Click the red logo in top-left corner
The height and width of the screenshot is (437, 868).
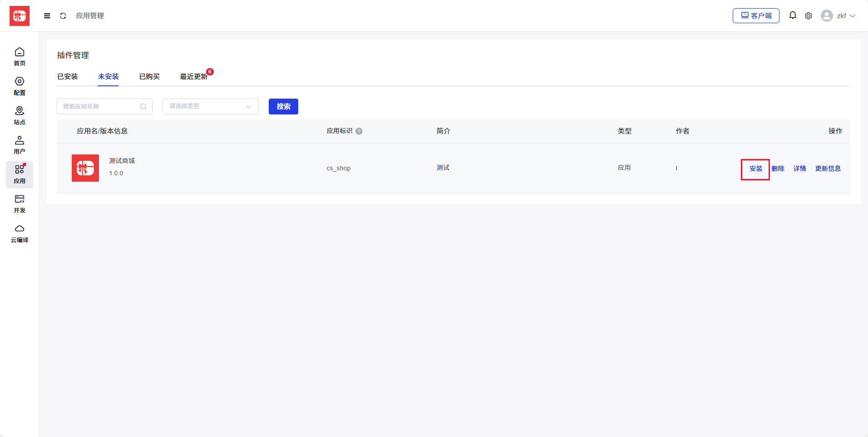20,16
